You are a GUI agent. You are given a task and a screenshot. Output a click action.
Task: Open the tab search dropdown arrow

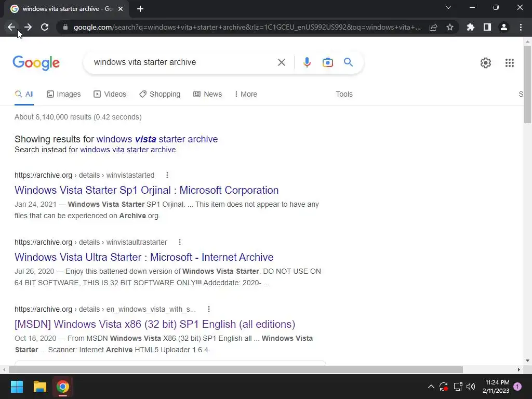point(448,7)
